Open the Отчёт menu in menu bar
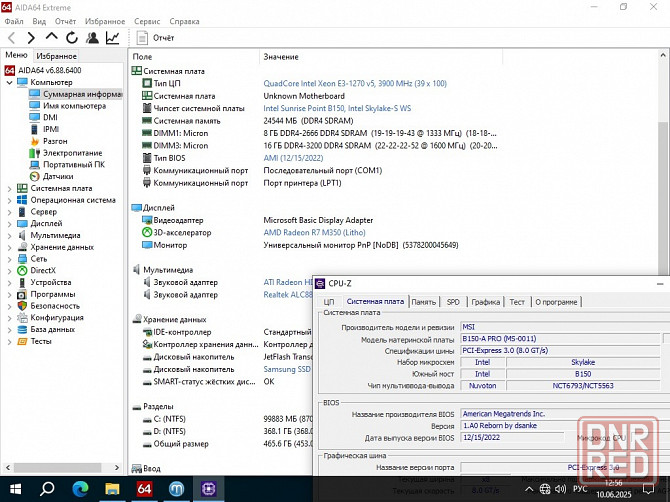 pyautogui.click(x=65, y=21)
